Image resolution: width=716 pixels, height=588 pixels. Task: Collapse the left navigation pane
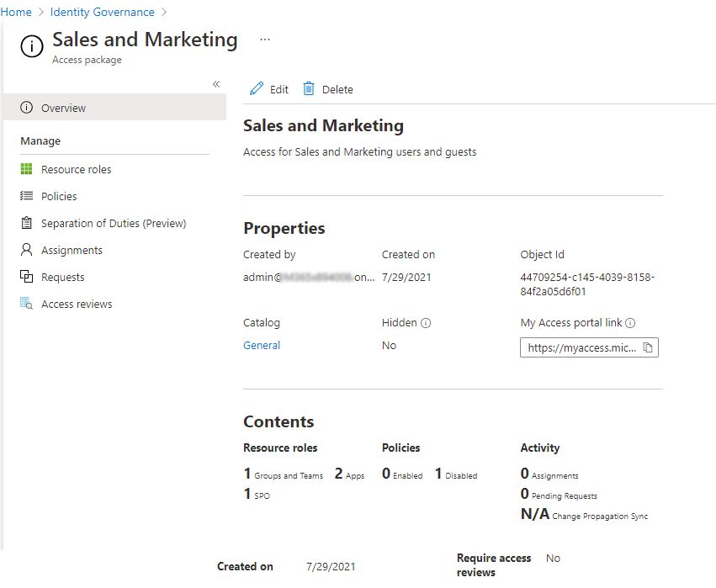(x=216, y=84)
